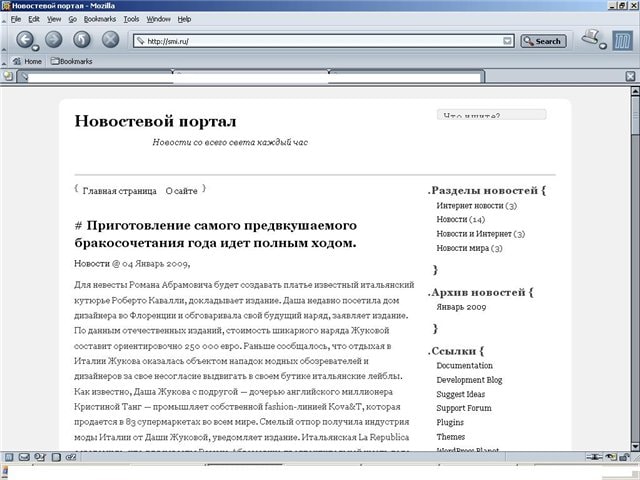Click the Back navigation button

tap(24, 40)
